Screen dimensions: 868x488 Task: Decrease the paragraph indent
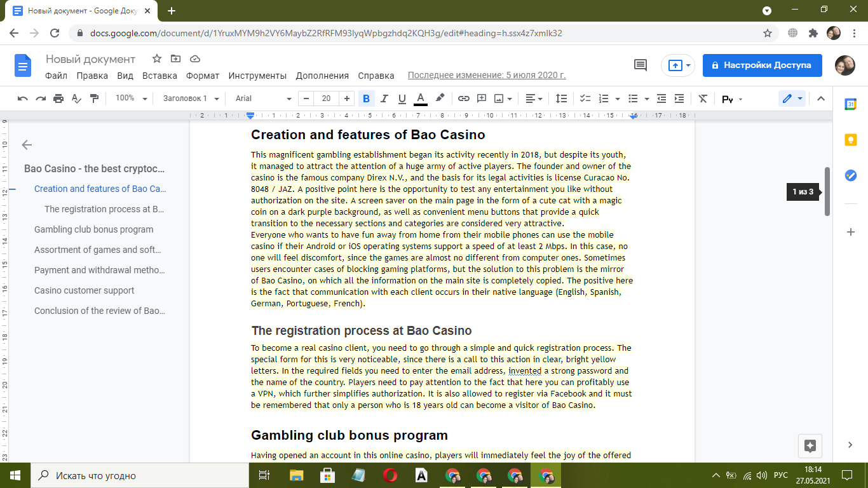(661, 98)
